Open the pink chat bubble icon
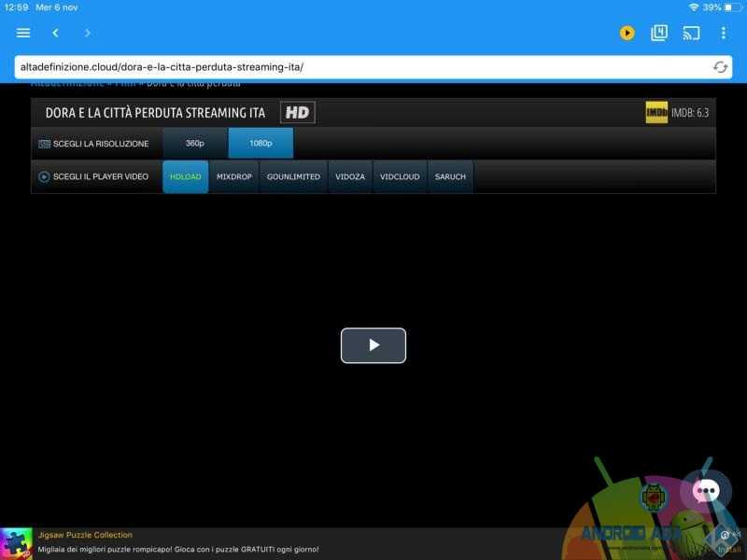Viewport: 747px width, 560px height. coord(706,491)
